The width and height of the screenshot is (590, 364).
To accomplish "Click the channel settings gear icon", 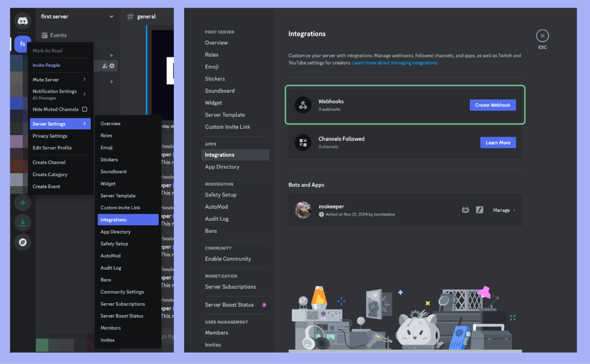I will (112, 66).
